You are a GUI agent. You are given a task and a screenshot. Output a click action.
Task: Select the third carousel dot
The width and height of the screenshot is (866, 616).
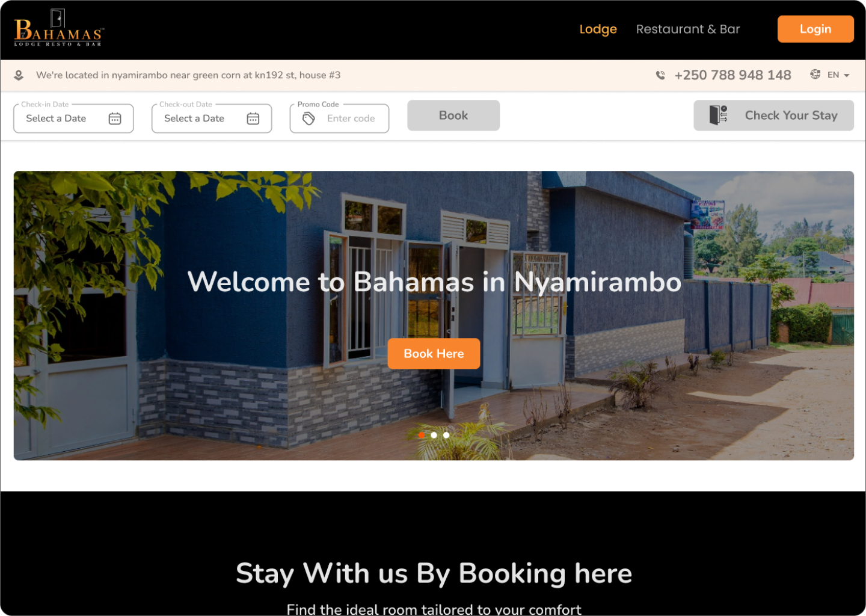click(x=446, y=435)
